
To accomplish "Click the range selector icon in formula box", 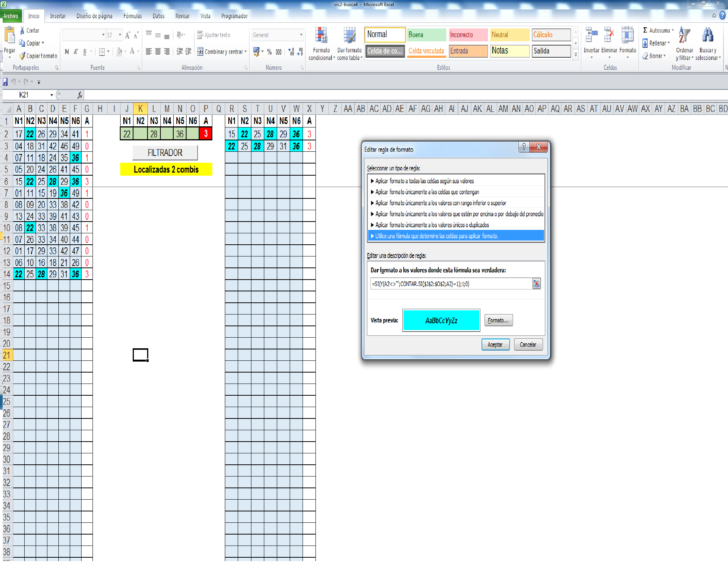I will tap(536, 284).
